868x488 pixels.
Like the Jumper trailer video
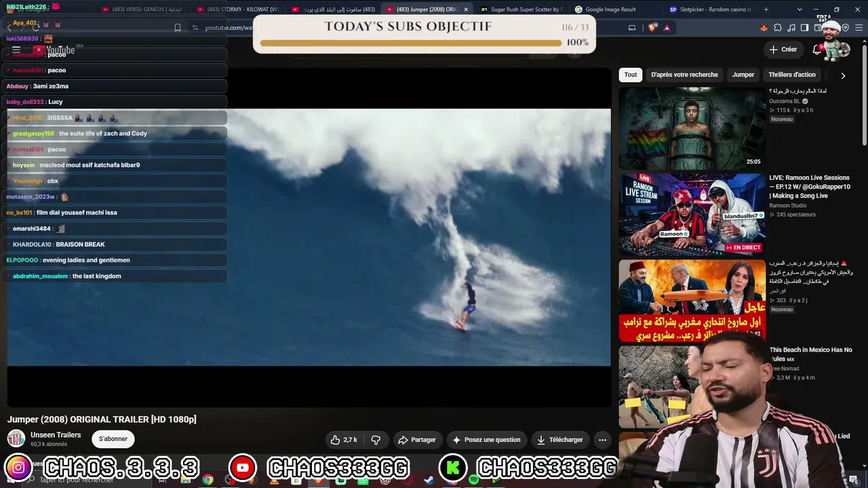point(344,440)
